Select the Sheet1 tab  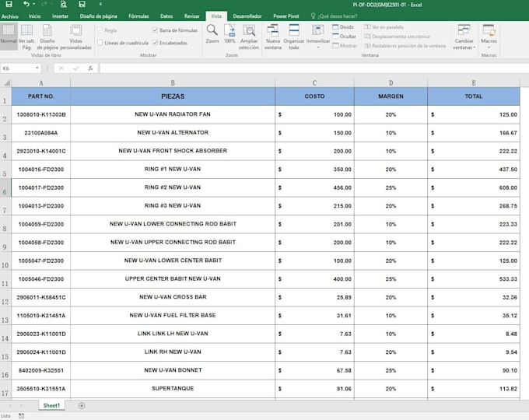pyautogui.click(x=51, y=405)
